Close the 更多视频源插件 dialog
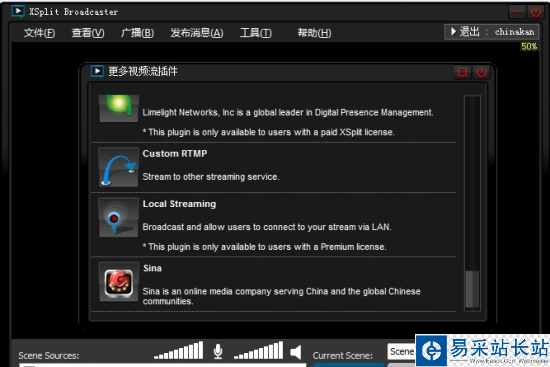 [481, 72]
